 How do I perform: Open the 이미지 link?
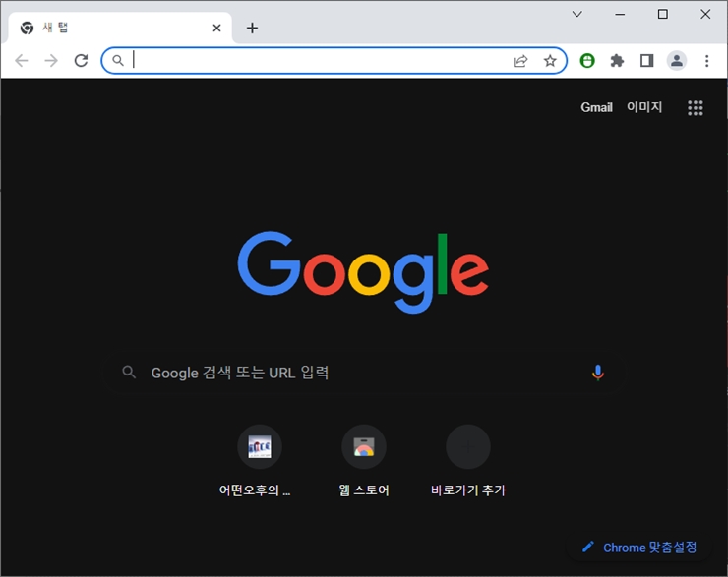pos(644,107)
